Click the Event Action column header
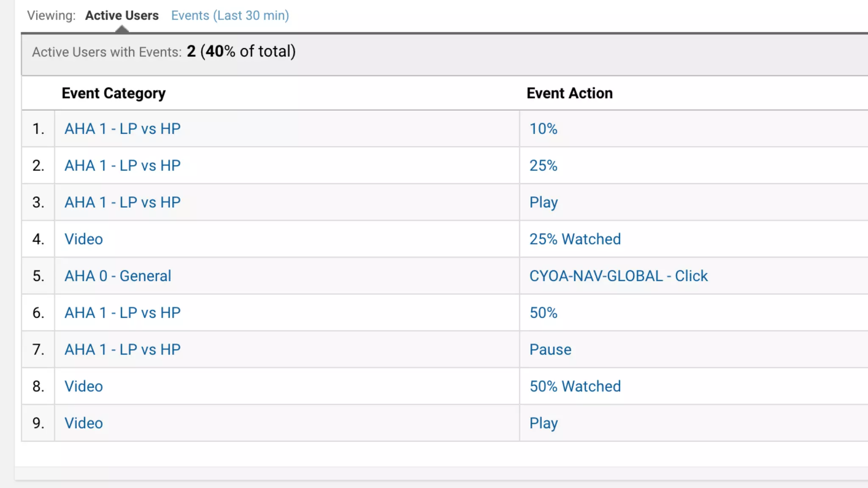The height and width of the screenshot is (488, 868). tap(569, 93)
